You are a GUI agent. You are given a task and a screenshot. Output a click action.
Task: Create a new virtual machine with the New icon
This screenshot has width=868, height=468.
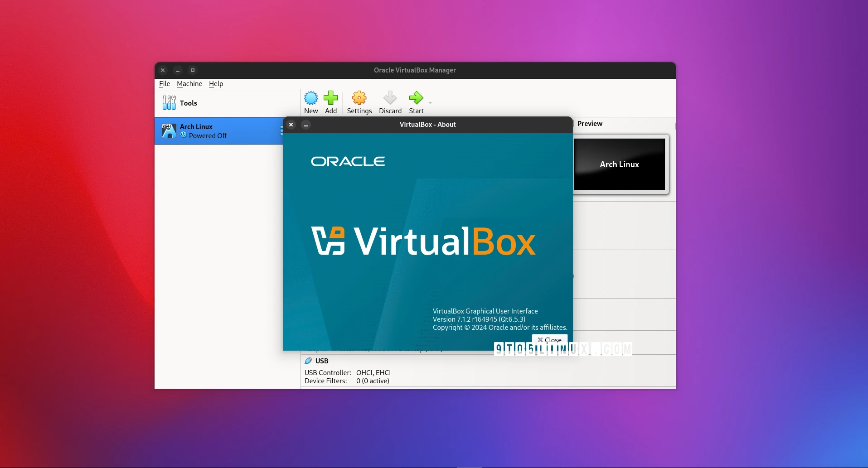click(x=311, y=97)
